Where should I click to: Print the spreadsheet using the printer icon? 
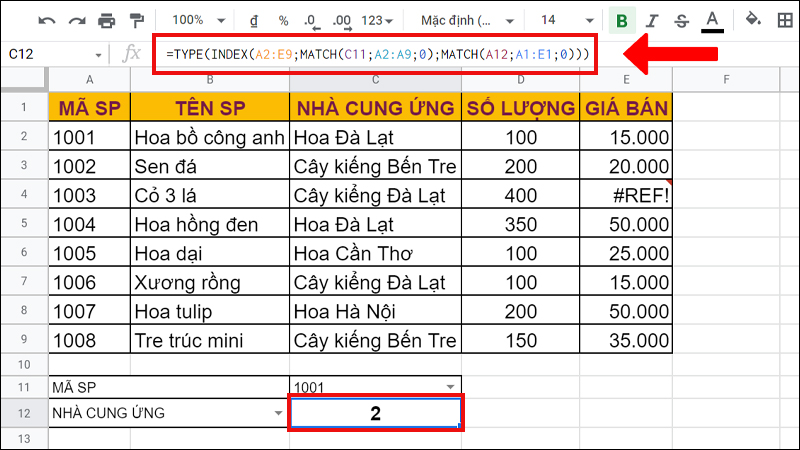click(107, 19)
